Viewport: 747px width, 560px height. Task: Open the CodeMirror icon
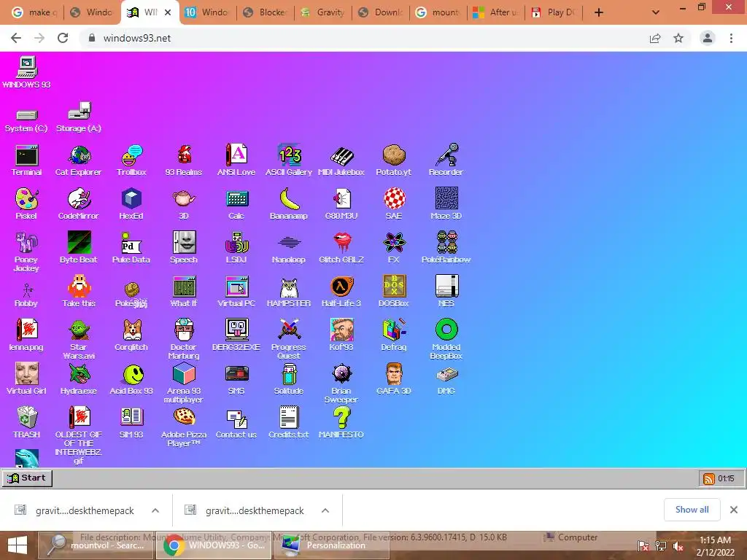click(x=79, y=204)
